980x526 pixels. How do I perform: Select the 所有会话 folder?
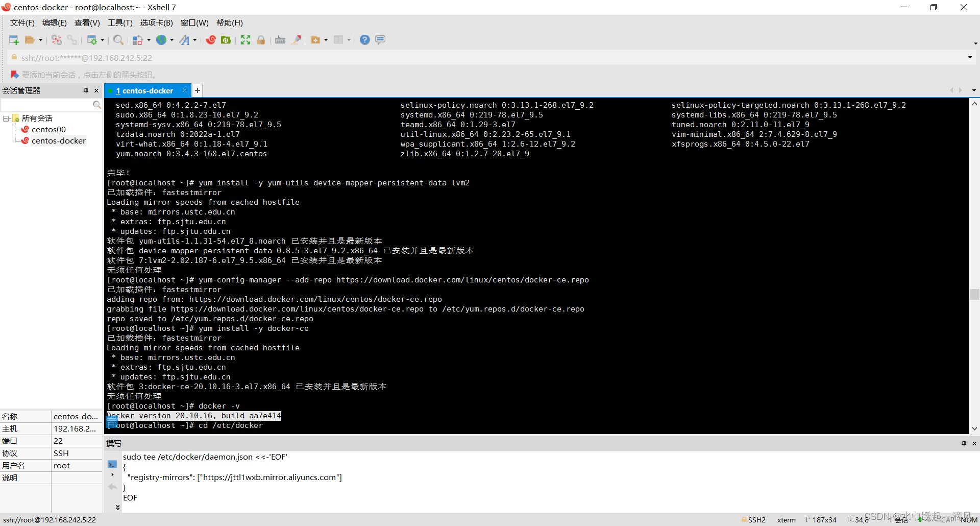pyautogui.click(x=37, y=118)
